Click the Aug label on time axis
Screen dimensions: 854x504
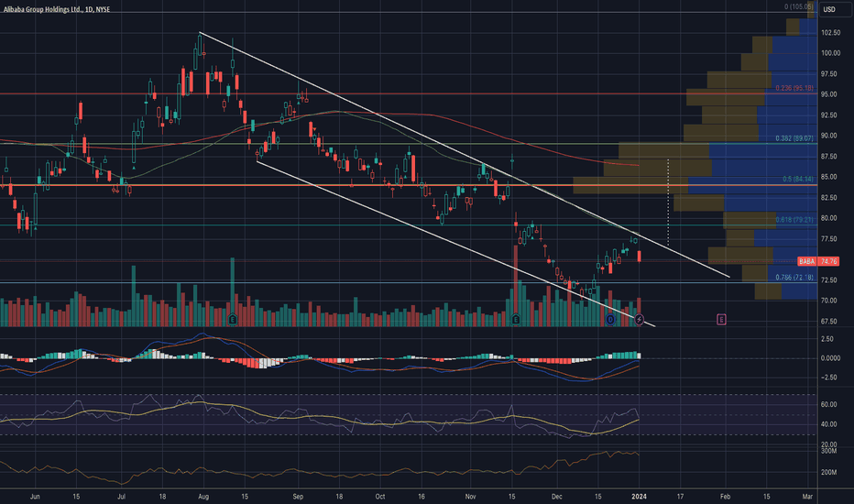point(203,497)
